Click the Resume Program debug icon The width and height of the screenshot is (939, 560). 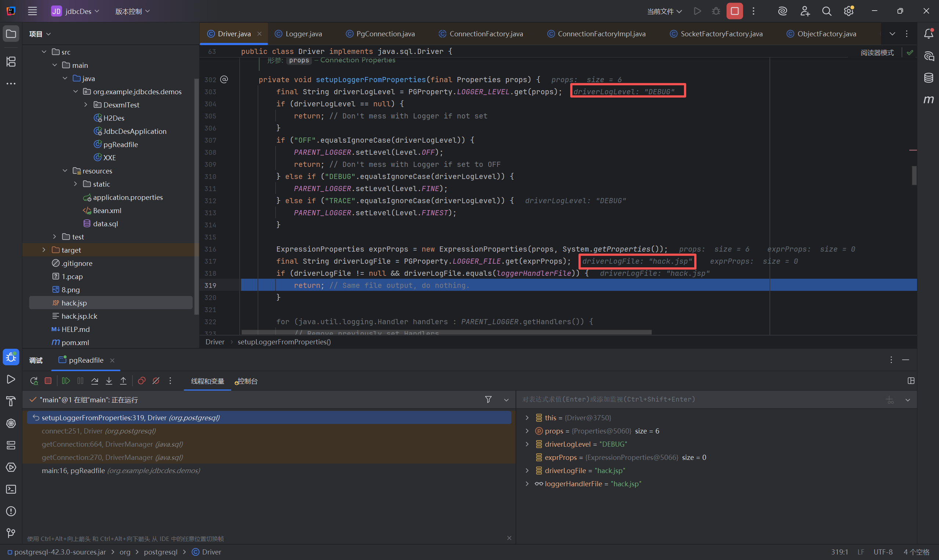[66, 381]
